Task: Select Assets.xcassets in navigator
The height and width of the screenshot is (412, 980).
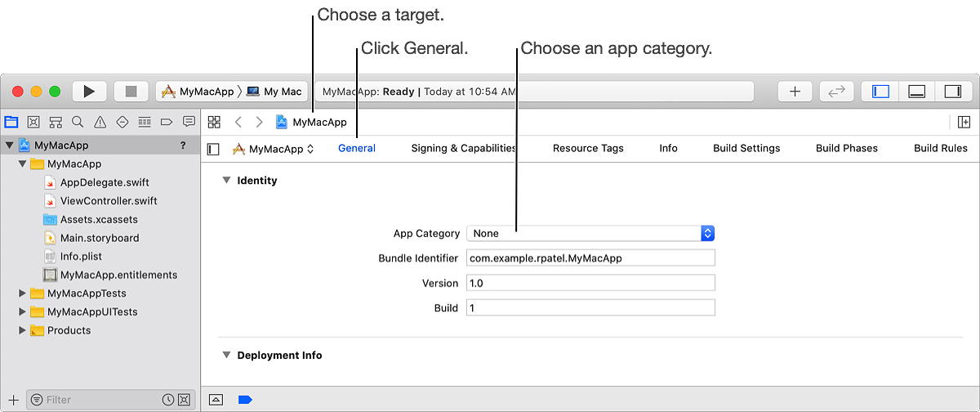Action: pos(91,220)
